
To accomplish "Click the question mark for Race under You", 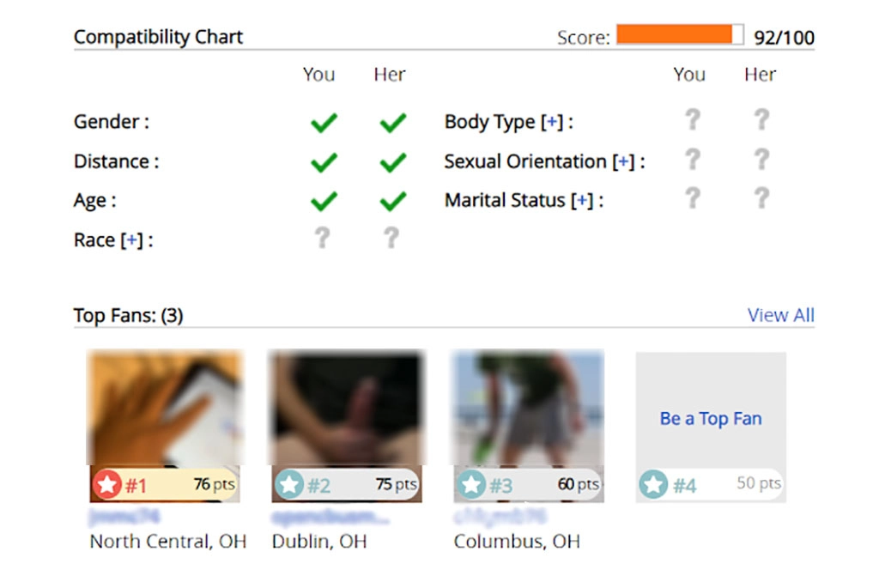I will [324, 239].
